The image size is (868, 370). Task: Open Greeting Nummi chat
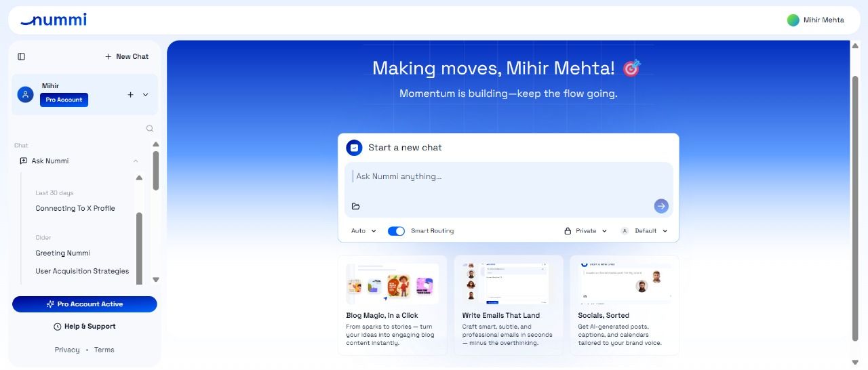point(62,253)
